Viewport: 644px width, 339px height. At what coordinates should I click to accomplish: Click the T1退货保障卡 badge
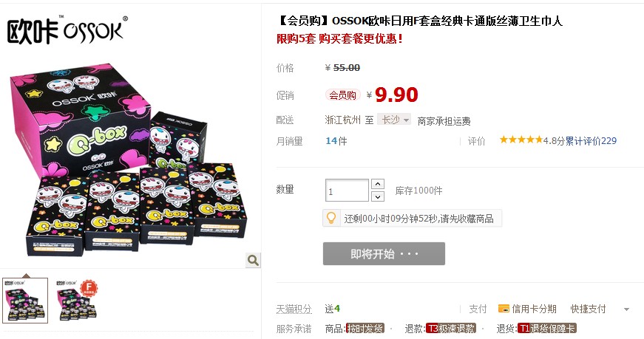[546, 329]
